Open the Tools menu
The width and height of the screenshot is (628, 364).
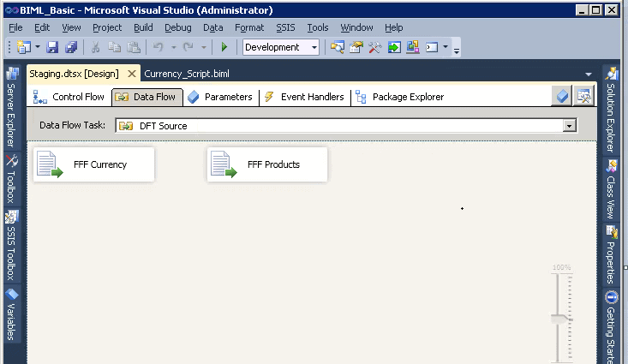[x=318, y=27]
